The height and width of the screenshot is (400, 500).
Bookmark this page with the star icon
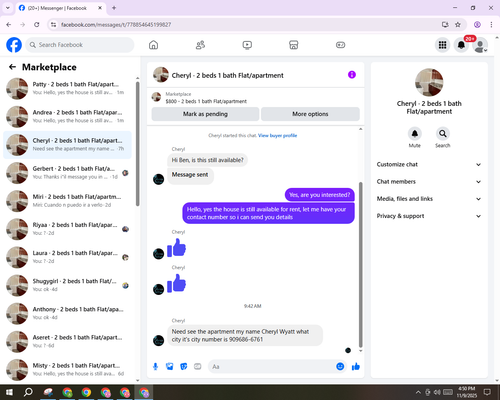pos(458,25)
